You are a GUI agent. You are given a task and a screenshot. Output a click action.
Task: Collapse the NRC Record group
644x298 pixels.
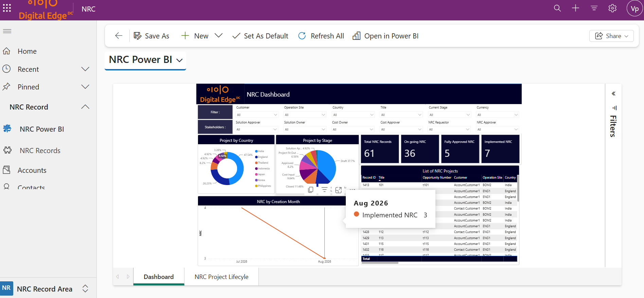tap(85, 107)
